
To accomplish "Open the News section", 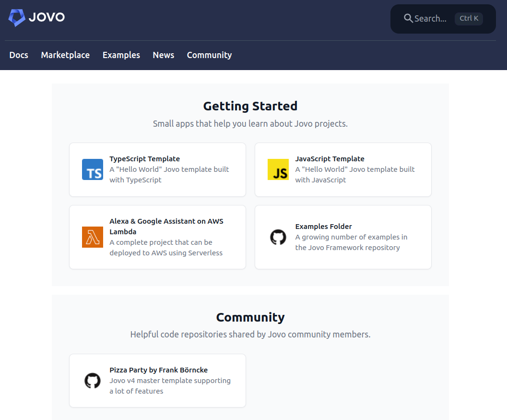I will (x=163, y=55).
